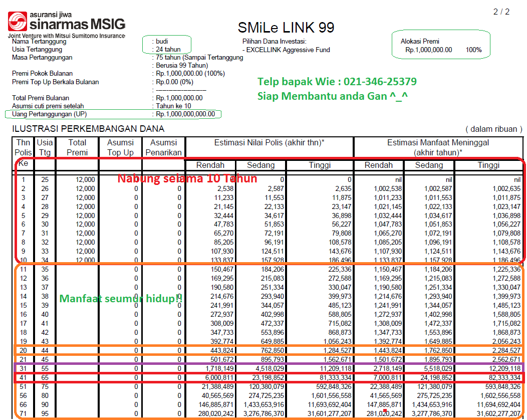Click the "Nama Tertanggung" label
Image resolution: width=527 pixels, height=420 pixels.
(x=39, y=42)
